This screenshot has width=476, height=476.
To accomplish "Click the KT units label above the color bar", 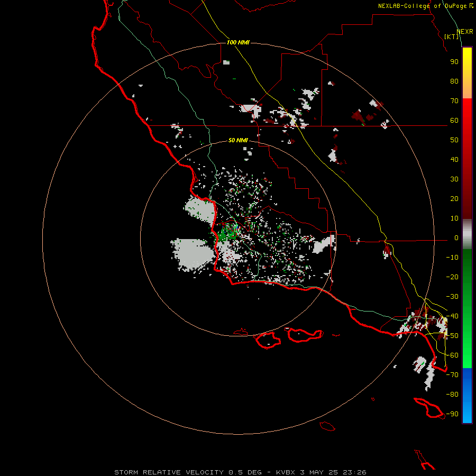I will tap(452, 36).
